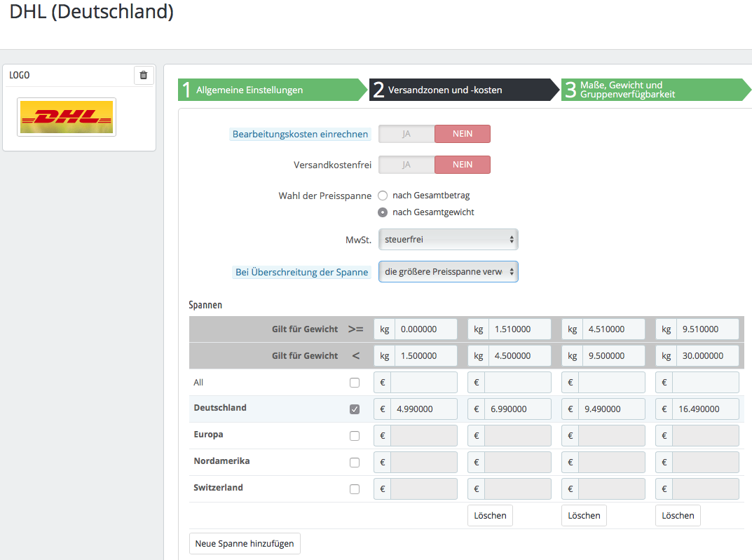The width and height of the screenshot is (752, 560).
Task: Edit the 4.500000 kg maximum weight field
Action: pos(520,356)
